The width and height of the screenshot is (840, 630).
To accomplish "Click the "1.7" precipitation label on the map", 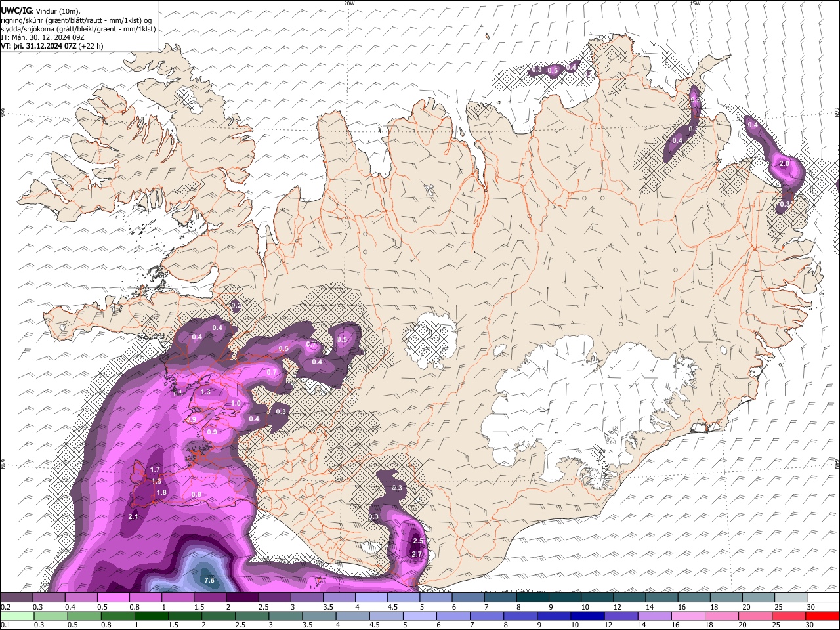I will pos(156,469).
